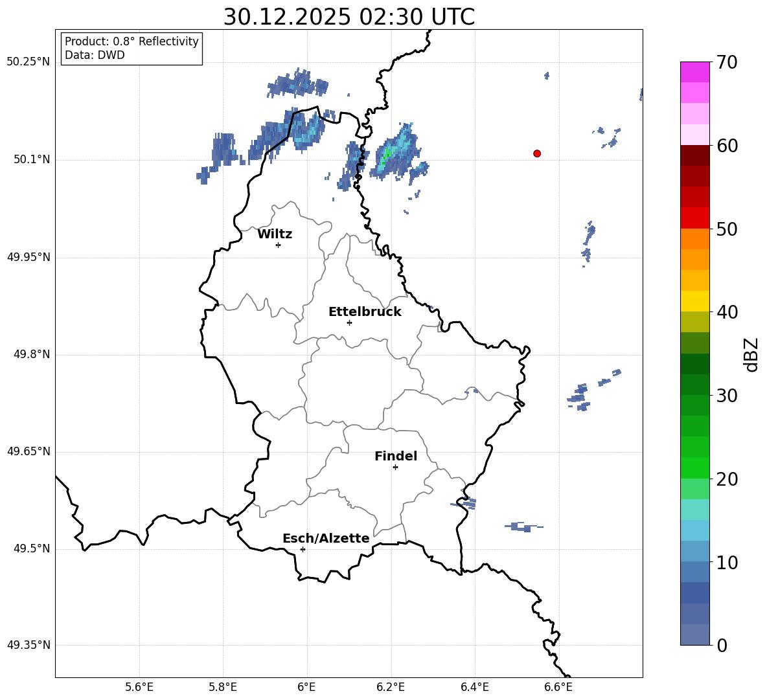Click the 6.4°E longitude label

tap(474, 687)
